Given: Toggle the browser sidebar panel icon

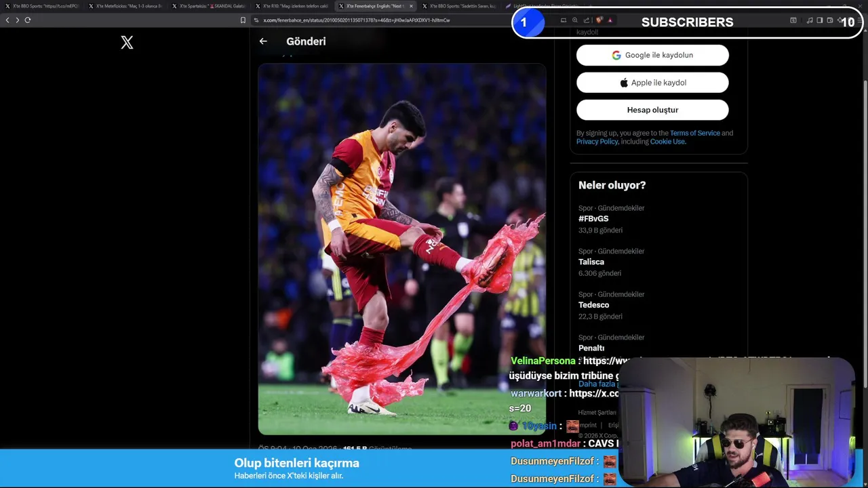Looking at the screenshot, I should click(x=819, y=20).
